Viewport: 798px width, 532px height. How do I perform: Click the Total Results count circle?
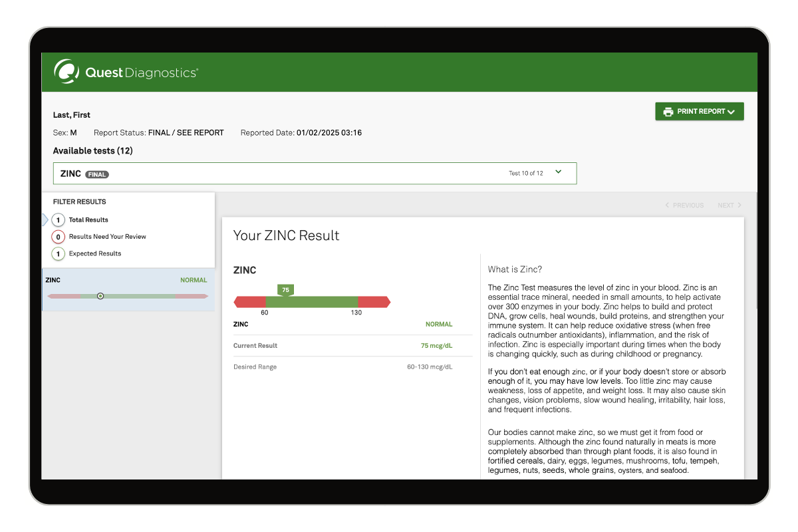pyautogui.click(x=58, y=220)
